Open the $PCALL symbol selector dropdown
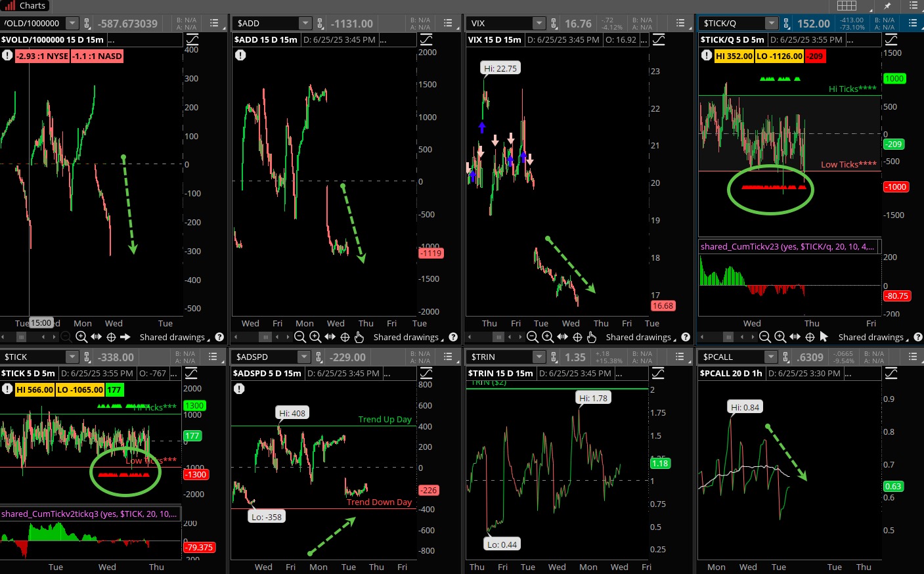Image resolution: width=924 pixels, height=574 pixels. 771,357
